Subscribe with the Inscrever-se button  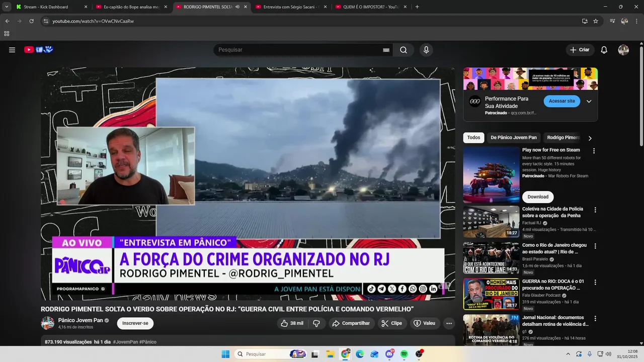coord(135,323)
